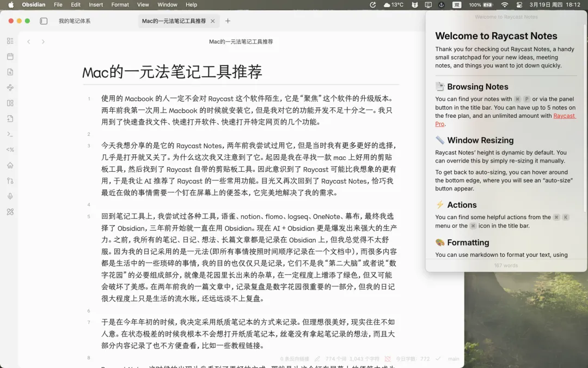Screen dimensions: 588x368
Task: Click the date and time 18:12
Action: [x=555, y=5]
